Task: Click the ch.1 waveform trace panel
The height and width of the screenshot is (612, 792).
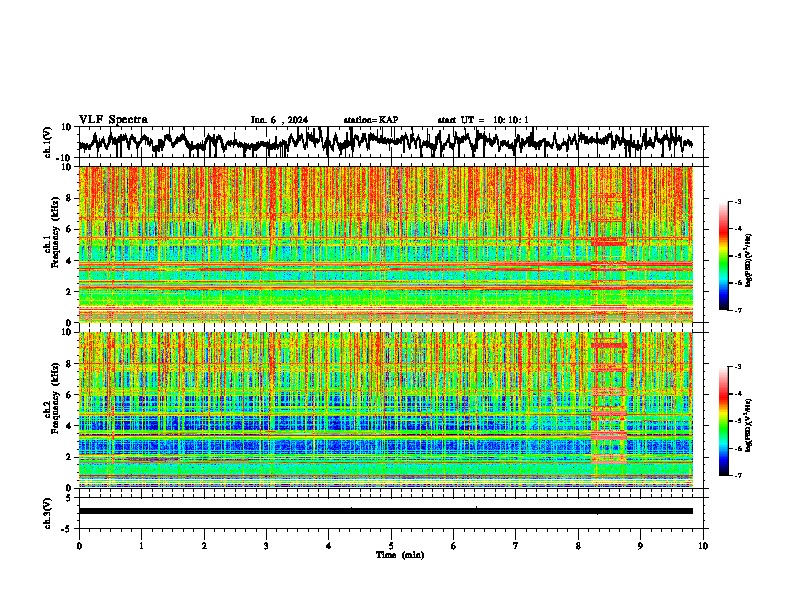Action: coord(391,142)
